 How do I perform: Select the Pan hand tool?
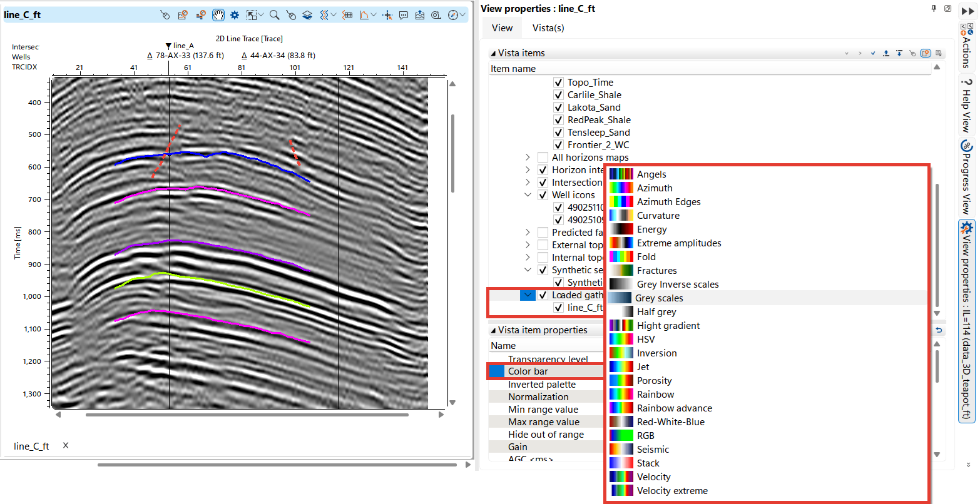218,14
